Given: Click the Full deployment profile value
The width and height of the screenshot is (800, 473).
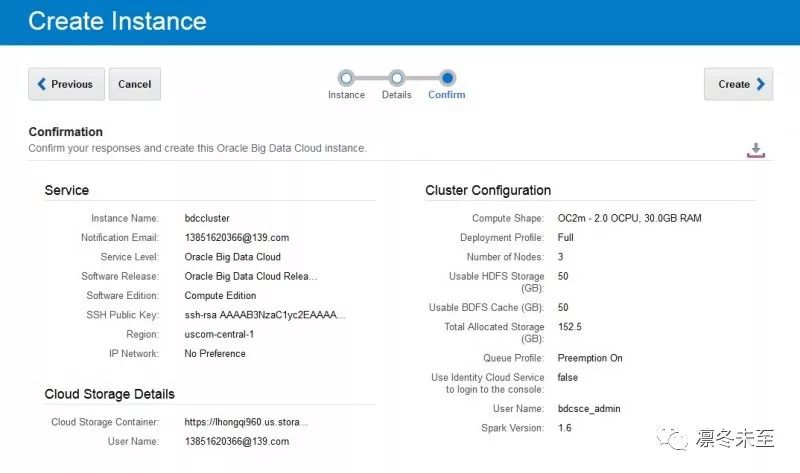Looking at the screenshot, I should (565, 238).
